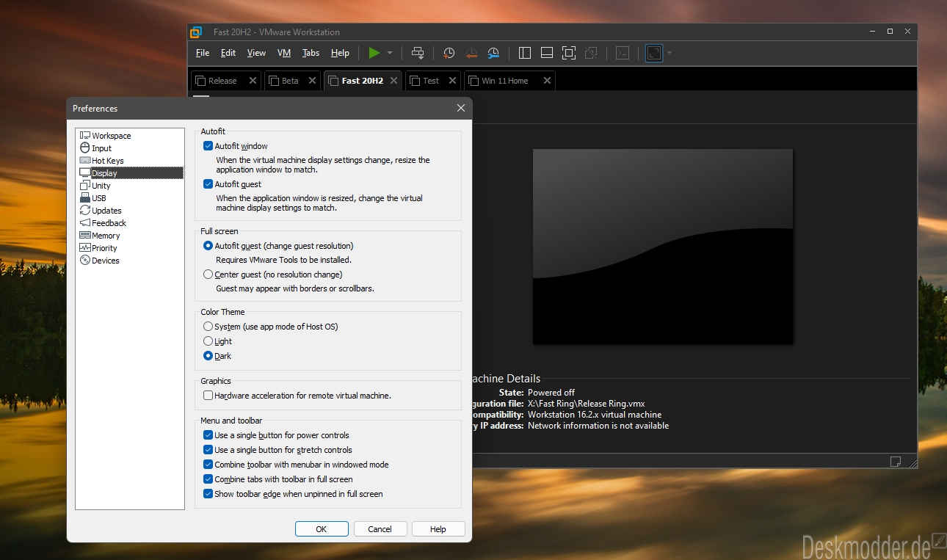947x560 pixels.
Task: Select Center guest (no resolution change)
Action: (208, 274)
